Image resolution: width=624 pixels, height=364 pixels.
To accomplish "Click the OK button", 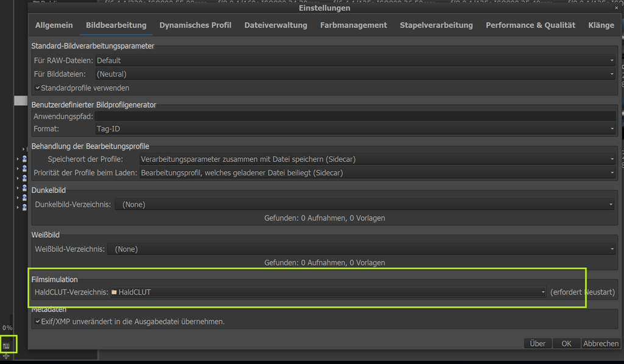I will point(566,343).
